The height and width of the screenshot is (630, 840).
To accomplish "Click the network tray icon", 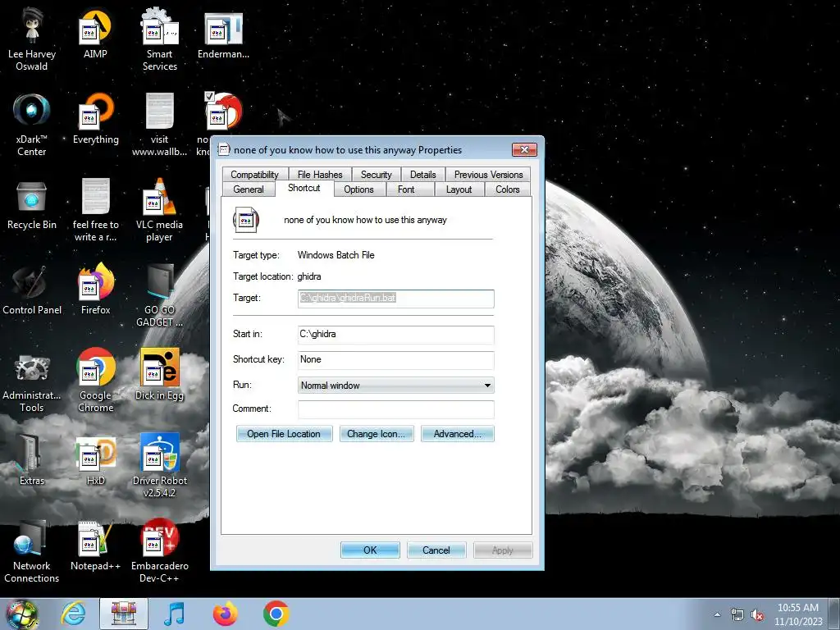I will pos(737,615).
